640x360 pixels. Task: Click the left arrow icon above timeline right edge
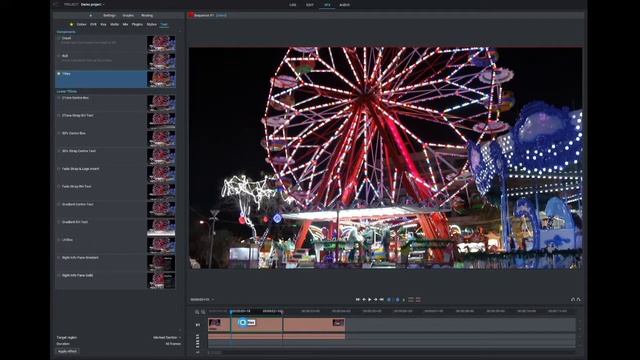[573, 299]
